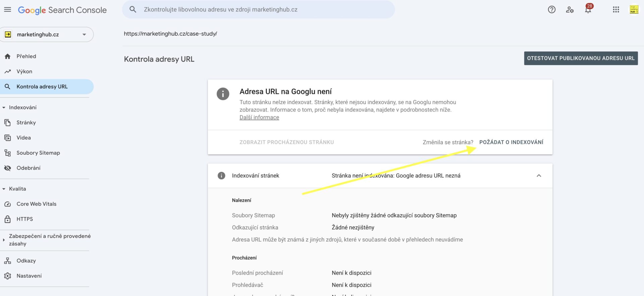Click the Výkon trend icon
Screen dimensions: 644x296
pos(8,72)
